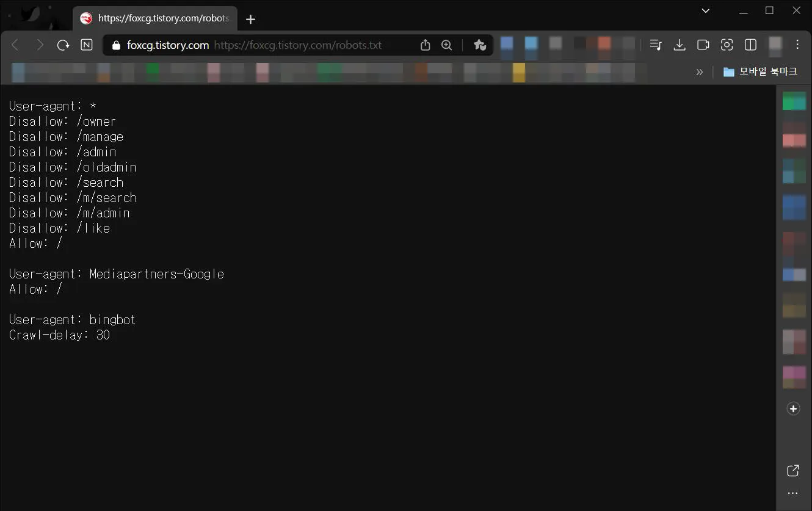The height and width of the screenshot is (511, 812).
Task: Show hidden bookmarks with double chevron
Action: pos(700,72)
